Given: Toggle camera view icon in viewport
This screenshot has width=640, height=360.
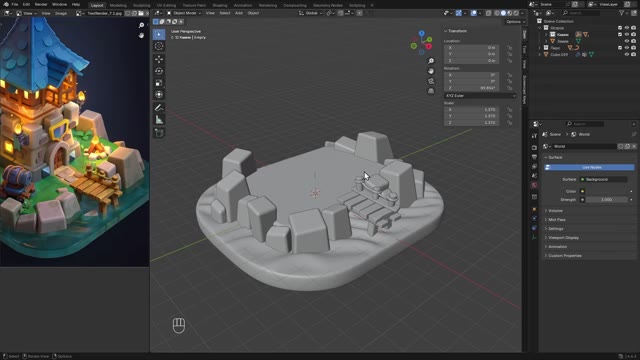Looking at the screenshot, I should [x=431, y=81].
